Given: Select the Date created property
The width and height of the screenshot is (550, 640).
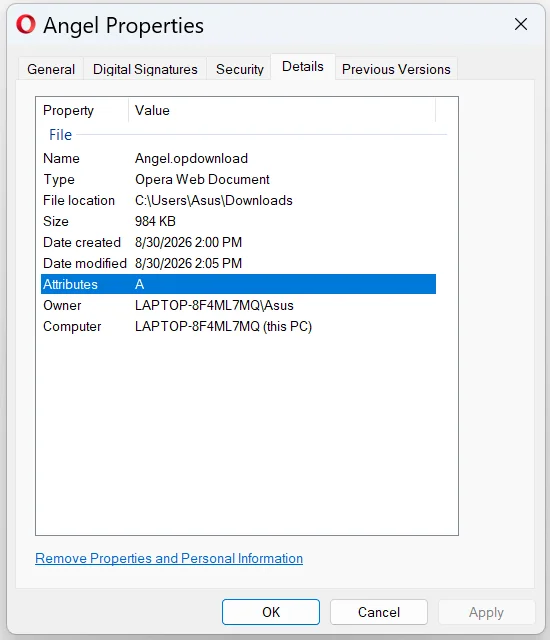Looking at the screenshot, I should [x=82, y=242].
